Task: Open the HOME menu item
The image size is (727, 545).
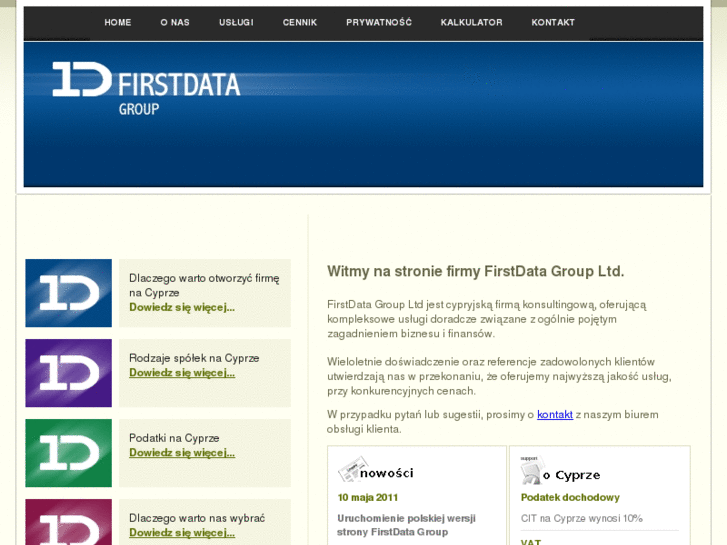Action: coord(118,22)
